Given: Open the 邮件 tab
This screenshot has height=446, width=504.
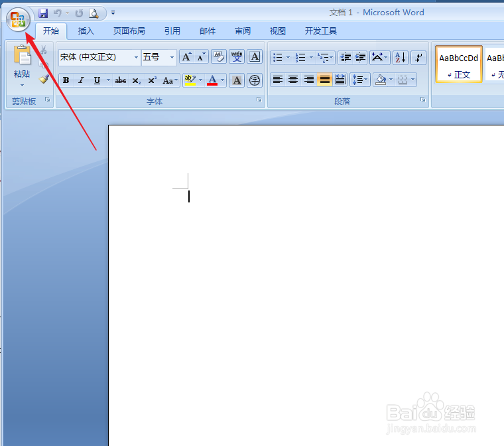Looking at the screenshot, I should click(x=208, y=31).
